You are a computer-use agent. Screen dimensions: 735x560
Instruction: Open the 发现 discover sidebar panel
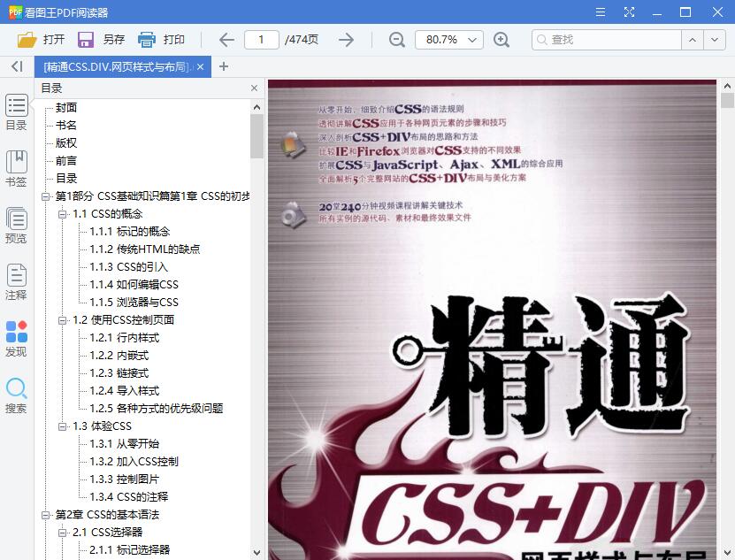click(17, 339)
